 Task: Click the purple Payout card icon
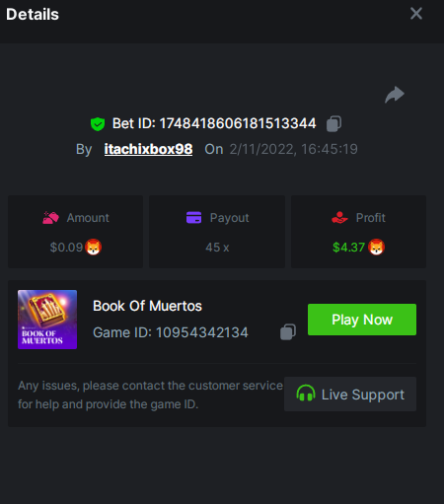(x=193, y=218)
